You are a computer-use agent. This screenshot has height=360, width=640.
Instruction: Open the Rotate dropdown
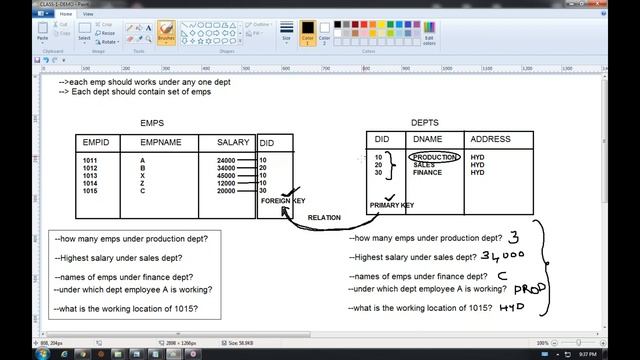coord(107,42)
